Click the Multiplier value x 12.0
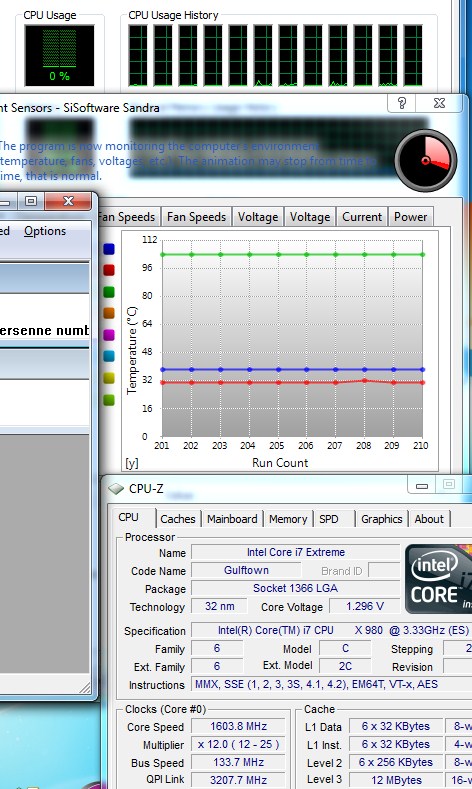Viewport: 472px width, 789px height. (239, 744)
